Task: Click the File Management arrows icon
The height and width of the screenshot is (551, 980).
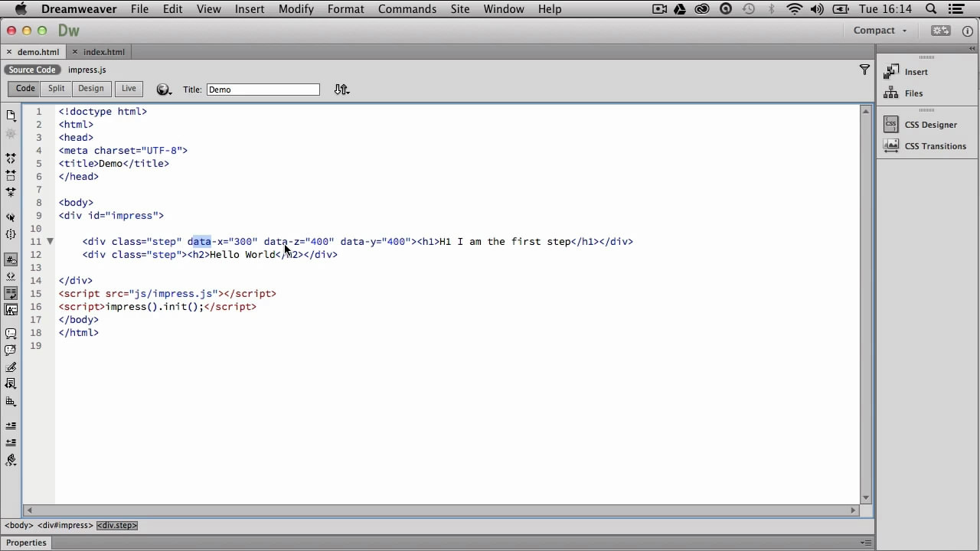Action: pos(341,90)
